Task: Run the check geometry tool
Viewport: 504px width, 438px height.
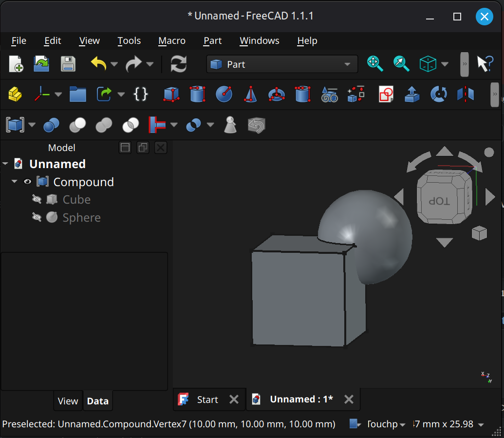Action: (230, 125)
